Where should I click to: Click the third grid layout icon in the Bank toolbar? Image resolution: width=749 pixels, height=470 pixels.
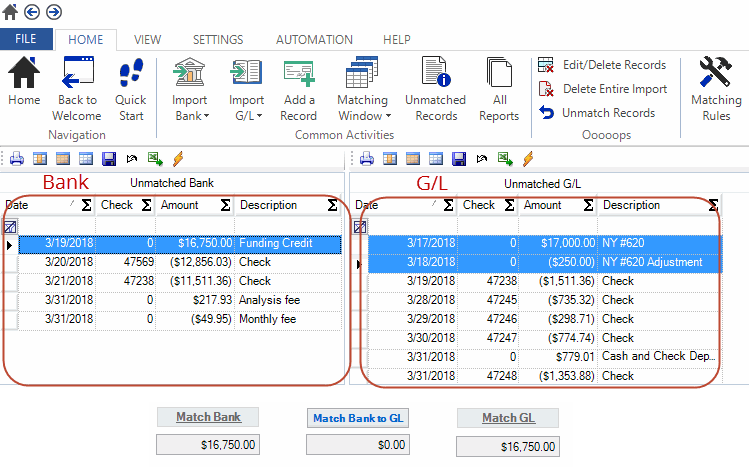[x=86, y=159]
